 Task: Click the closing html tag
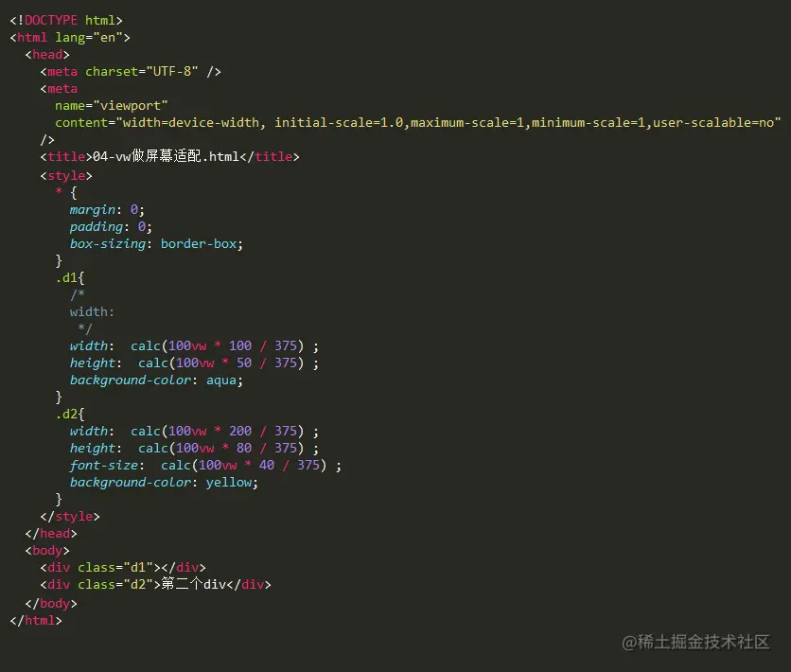coord(36,621)
